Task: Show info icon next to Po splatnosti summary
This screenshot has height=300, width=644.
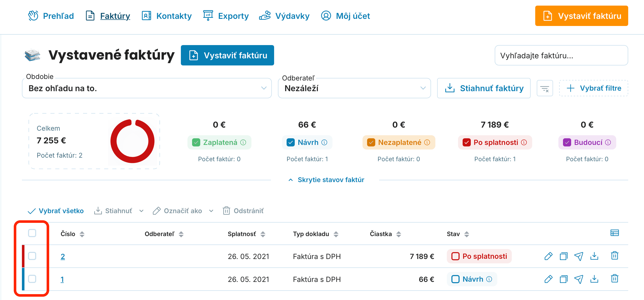Action: (524, 142)
